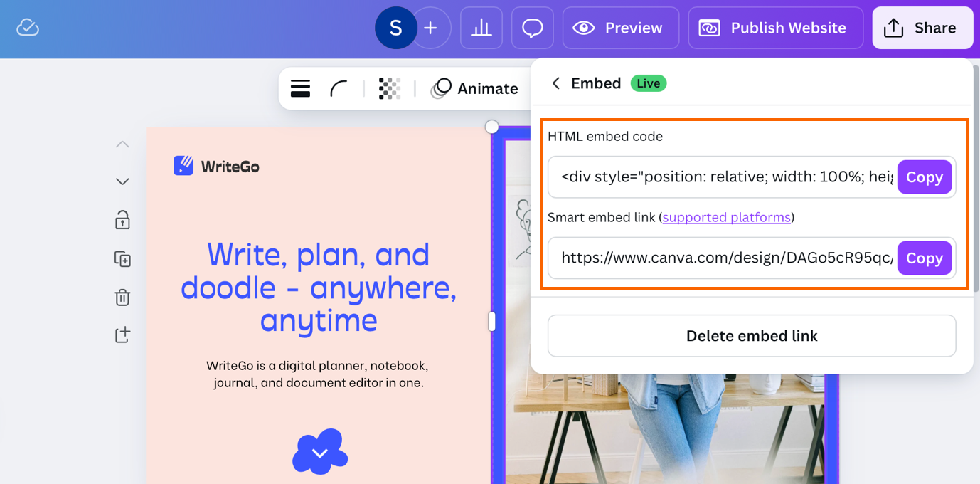Viewport: 980px width, 484px height.
Task: Open the Share menu
Action: (x=922, y=28)
